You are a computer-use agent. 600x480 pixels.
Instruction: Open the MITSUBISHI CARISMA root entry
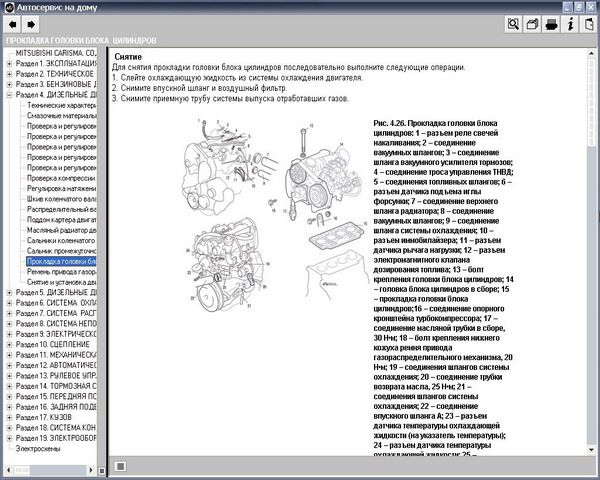[55, 52]
